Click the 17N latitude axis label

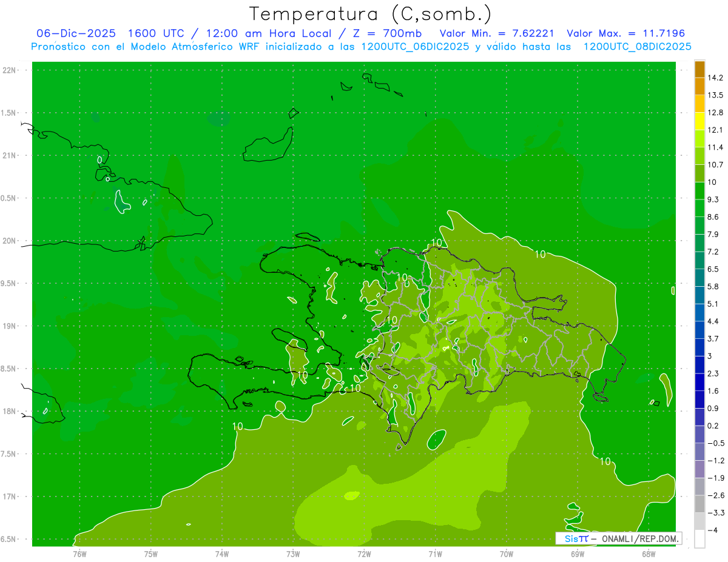tap(10, 497)
